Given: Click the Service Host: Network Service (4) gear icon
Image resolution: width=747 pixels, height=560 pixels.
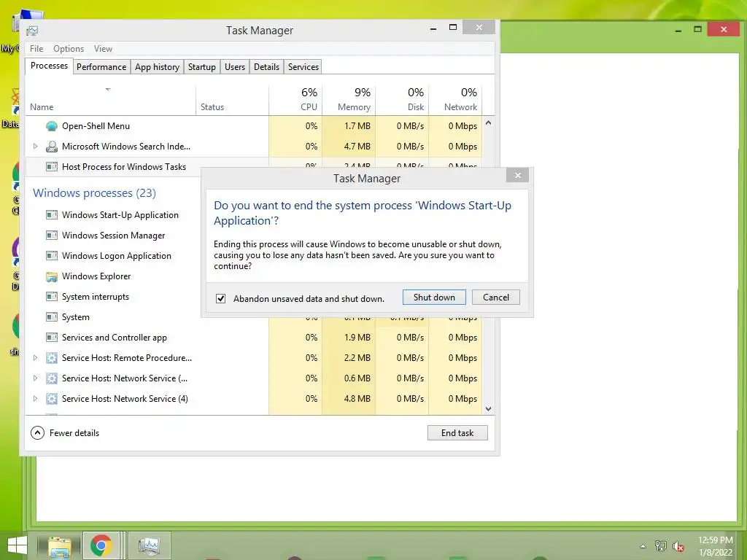Looking at the screenshot, I should point(52,399).
